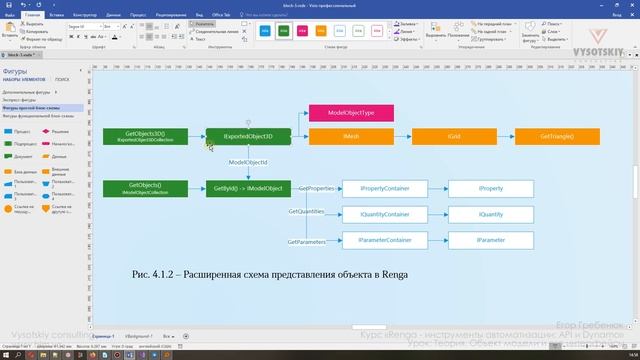Open the Office Tab ribbon tab
Screen dimensions: 640x360
click(x=221, y=15)
